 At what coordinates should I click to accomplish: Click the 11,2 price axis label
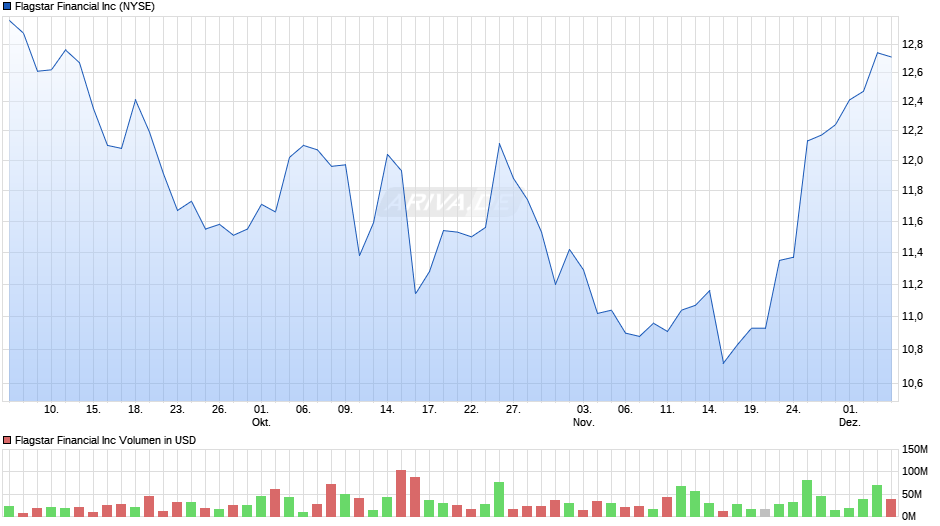coord(912,284)
